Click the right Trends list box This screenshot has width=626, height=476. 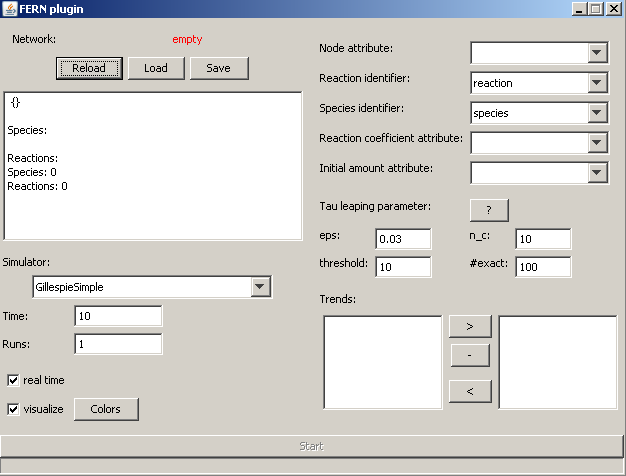click(558, 363)
